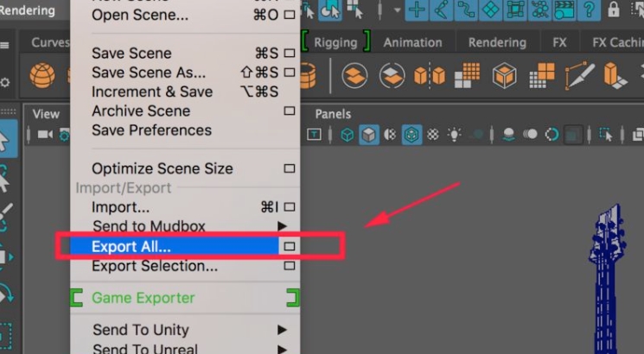
Task: Click the Separate broken-circle shelf icon
Action: click(x=392, y=76)
